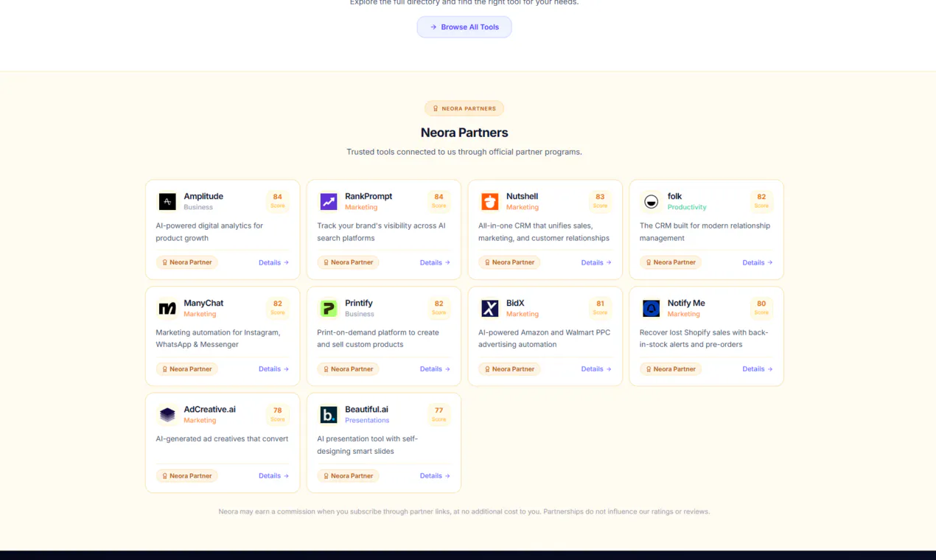Image resolution: width=936 pixels, height=560 pixels.
Task: Click Presentations category on Beautiful.ai card
Action: (367, 421)
